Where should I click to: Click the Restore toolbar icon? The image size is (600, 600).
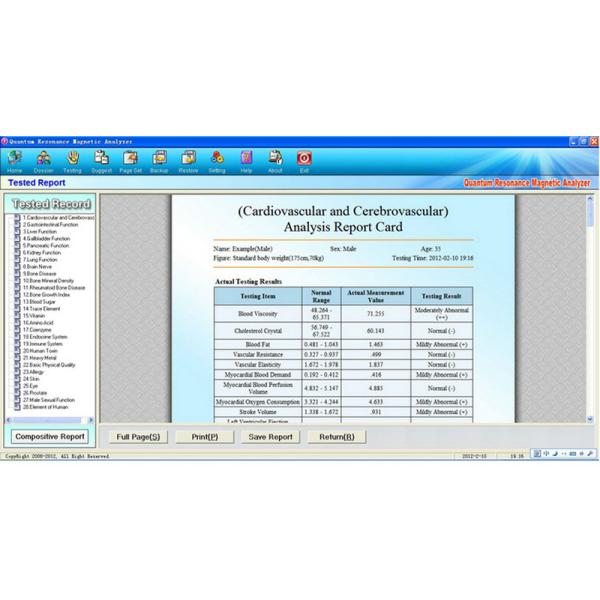point(188,159)
